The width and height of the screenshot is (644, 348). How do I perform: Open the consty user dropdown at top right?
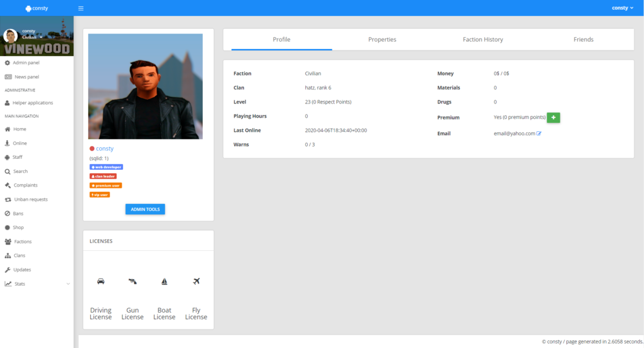622,8
